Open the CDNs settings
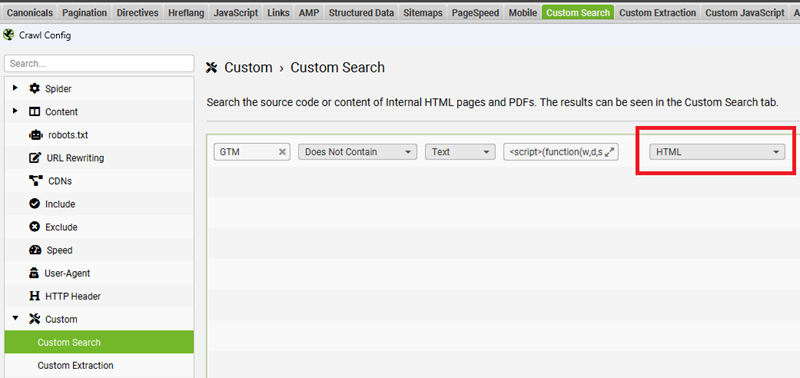800x378 pixels. (x=60, y=181)
